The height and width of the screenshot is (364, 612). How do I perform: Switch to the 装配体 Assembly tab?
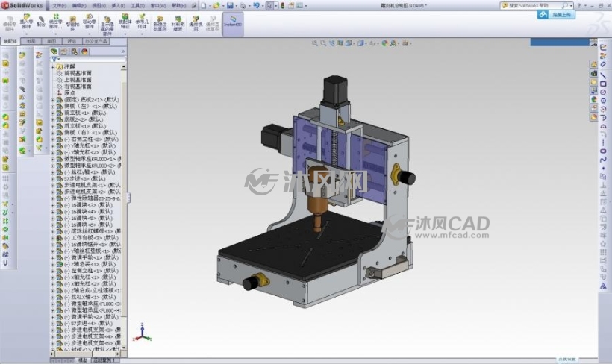(x=10, y=41)
